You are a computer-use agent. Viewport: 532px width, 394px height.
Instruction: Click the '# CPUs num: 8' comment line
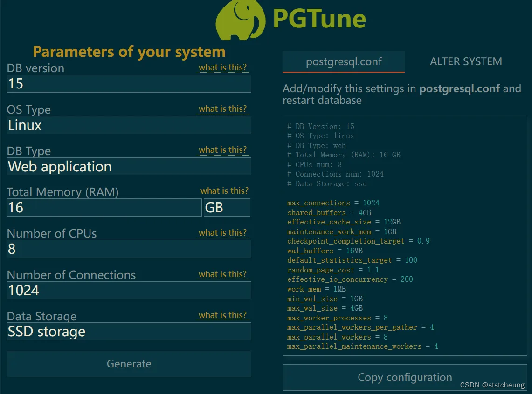click(x=315, y=165)
